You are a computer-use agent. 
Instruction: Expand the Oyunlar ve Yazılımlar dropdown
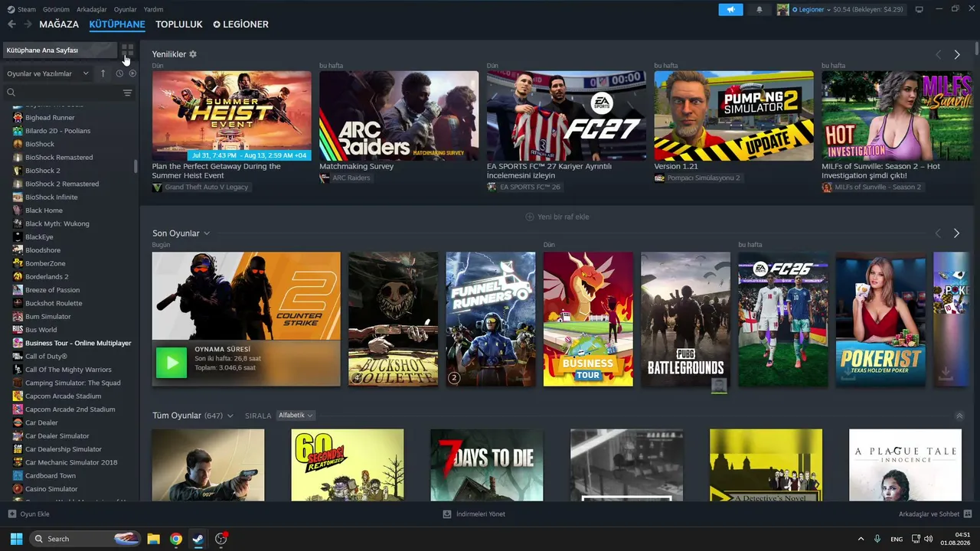pyautogui.click(x=48, y=73)
